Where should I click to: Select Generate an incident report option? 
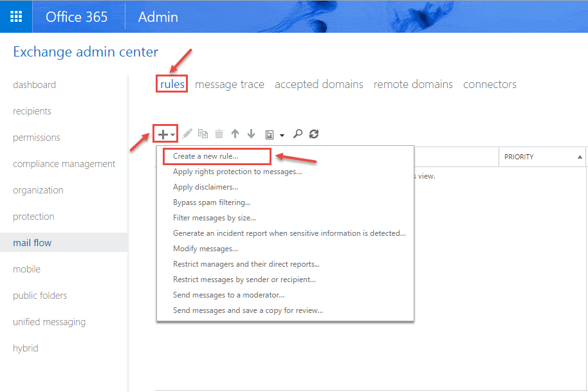click(x=289, y=233)
